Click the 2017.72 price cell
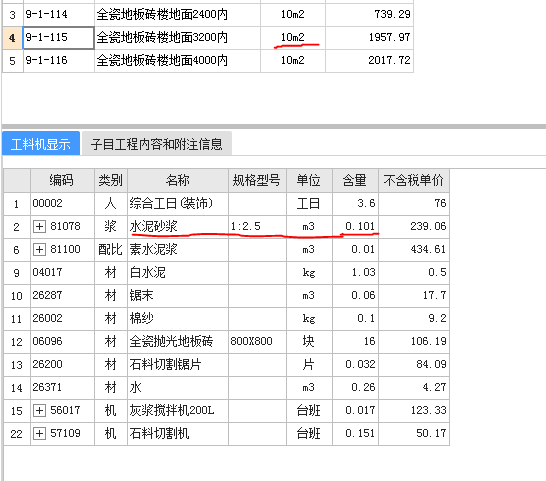The width and height of the screenshot is (546, 481). 369,61
